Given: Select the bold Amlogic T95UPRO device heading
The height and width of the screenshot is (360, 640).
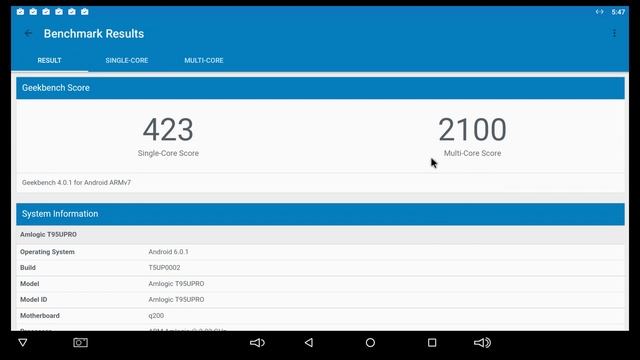Looking at the screenshot, I should 48,234.
